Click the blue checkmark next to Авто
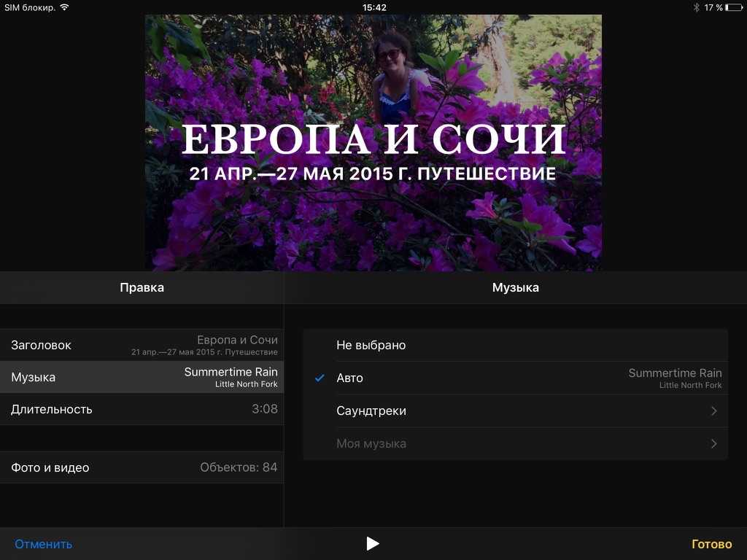 (x=320, y=378)
